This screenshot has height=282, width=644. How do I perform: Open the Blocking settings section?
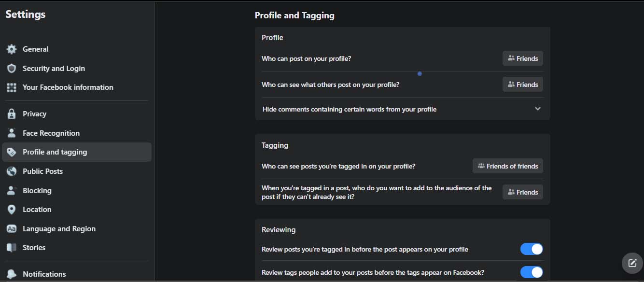[x=37, y=191]
